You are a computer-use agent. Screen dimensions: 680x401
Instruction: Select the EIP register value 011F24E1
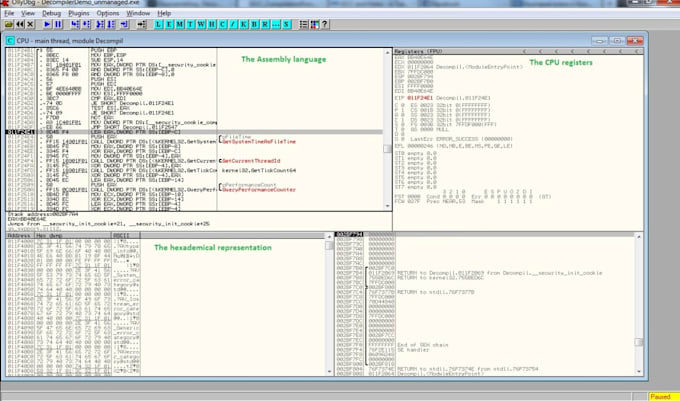420,98
